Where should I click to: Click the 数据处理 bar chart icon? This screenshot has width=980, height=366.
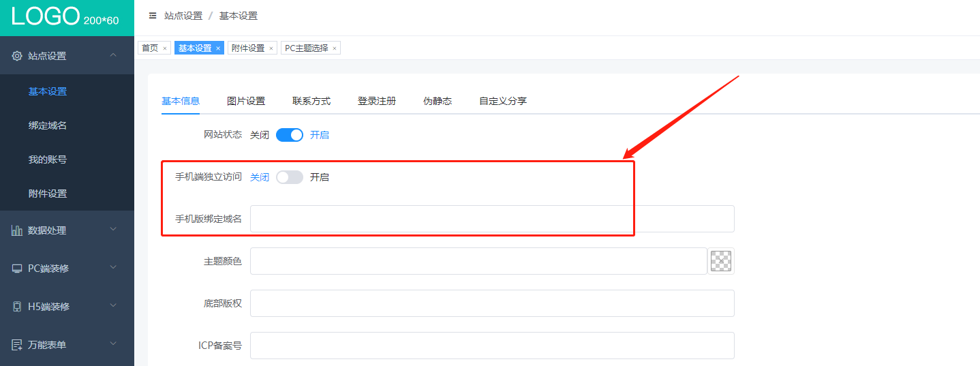pyautogui.click(x=17, y=230)
